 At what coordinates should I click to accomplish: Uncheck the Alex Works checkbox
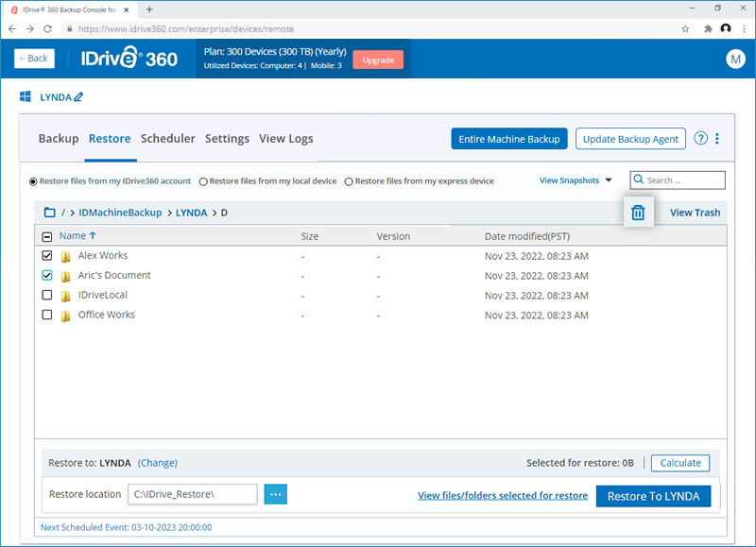(46, 255)
